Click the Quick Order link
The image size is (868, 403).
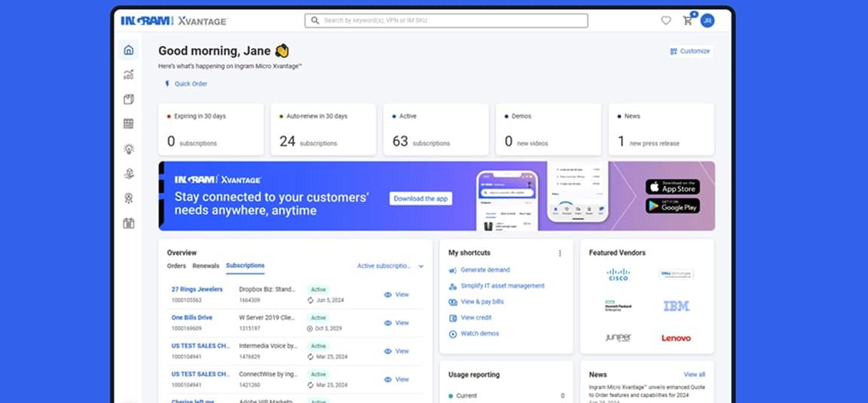191,84
